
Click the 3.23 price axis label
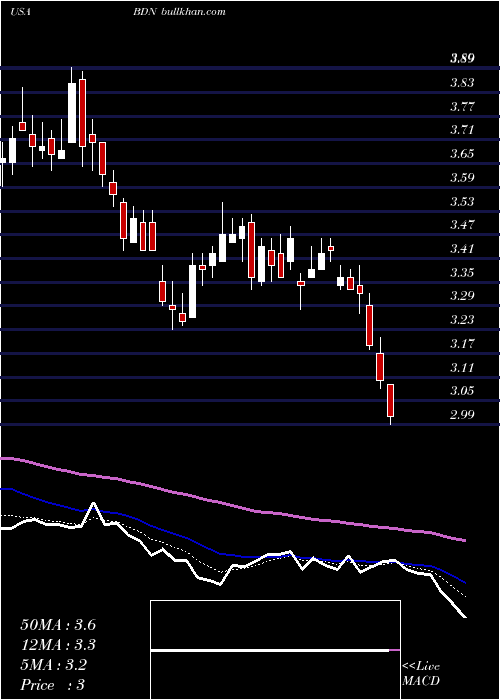tap(462, 320)
